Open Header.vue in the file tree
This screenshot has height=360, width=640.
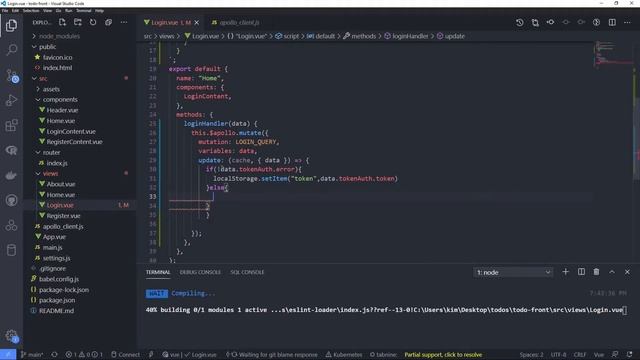tap(62, 110)
